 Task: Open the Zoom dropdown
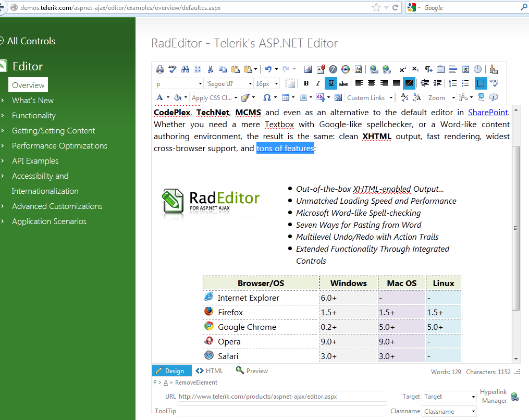coord(441,98)
